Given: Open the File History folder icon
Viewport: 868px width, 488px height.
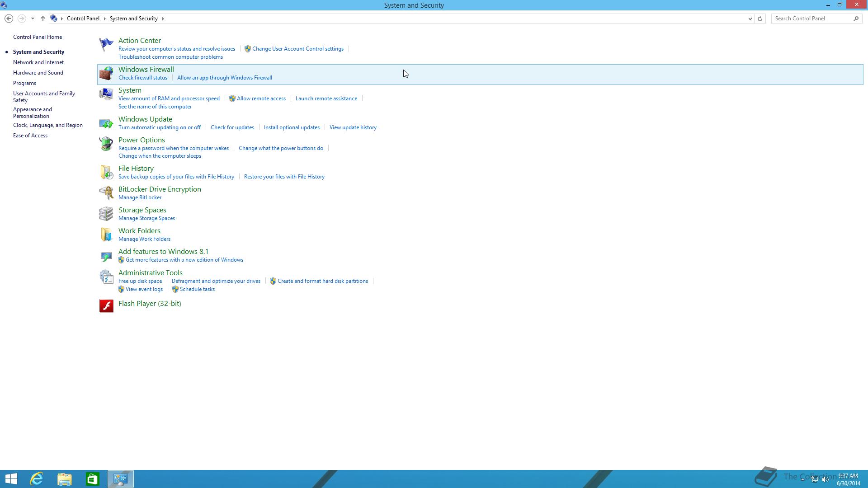Looking at the screenshot, I should tap(106, 172).
